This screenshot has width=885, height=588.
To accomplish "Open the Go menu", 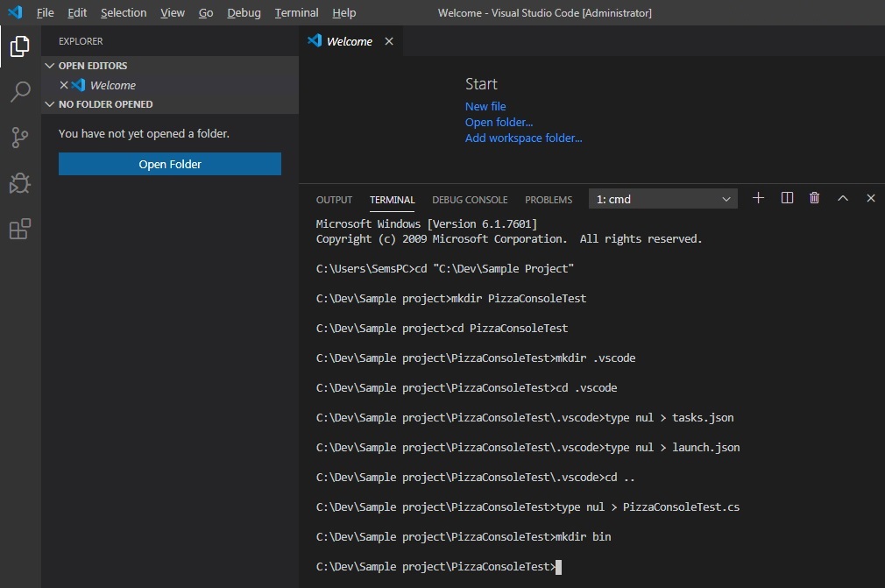I will pyautogui.click(x=206, y=12).
